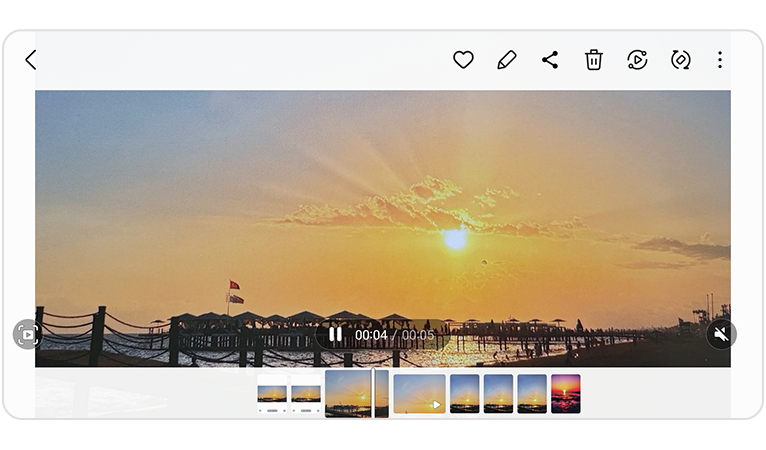Open the editor with pencil icon

pos(507,60)
